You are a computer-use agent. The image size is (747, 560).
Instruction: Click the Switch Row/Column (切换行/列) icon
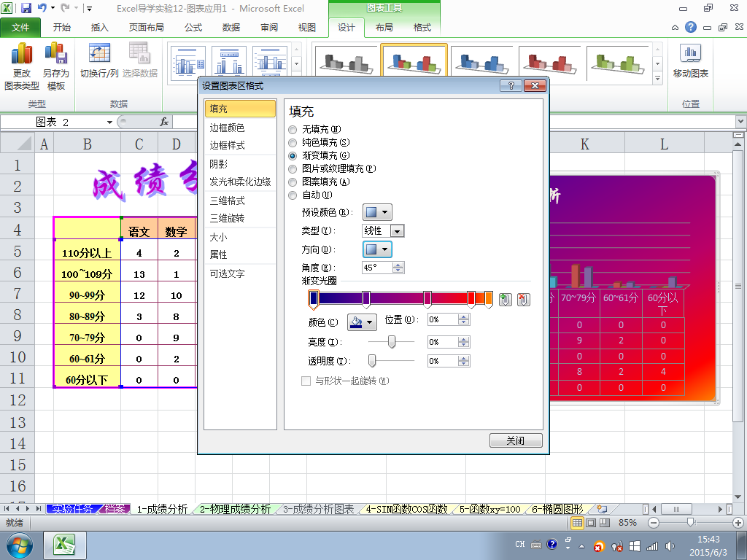(99, 61)
